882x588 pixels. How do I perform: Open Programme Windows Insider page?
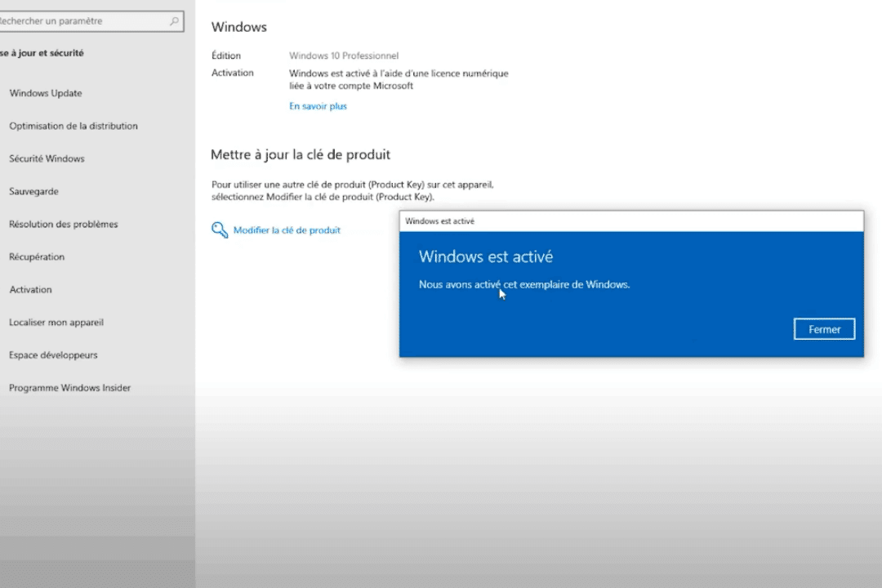click(69, 388)
